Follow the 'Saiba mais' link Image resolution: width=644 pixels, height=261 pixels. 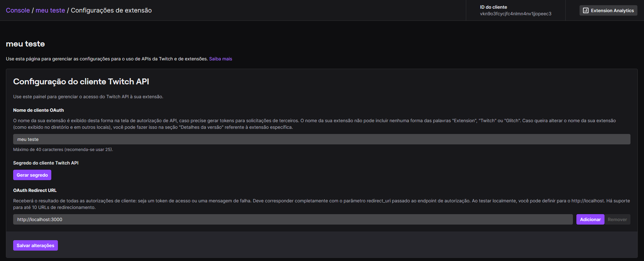coord(221,59)
